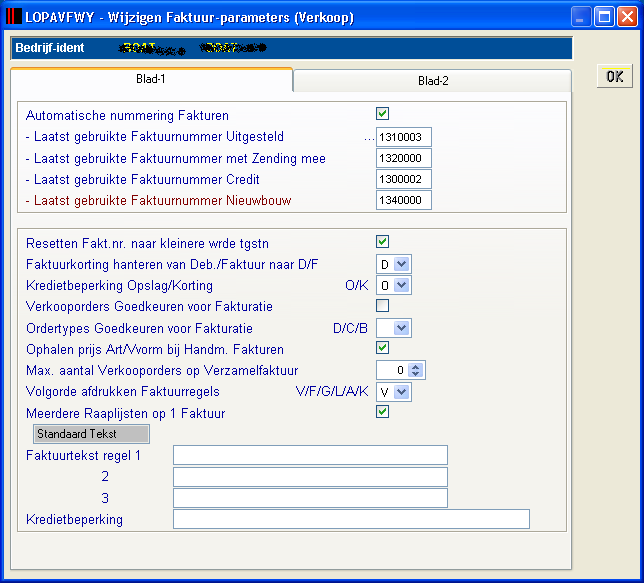Click the Faktuurnummer met Zending mee field
The image size is (644, 583).
pyautogui.click(x=404, y=158)
